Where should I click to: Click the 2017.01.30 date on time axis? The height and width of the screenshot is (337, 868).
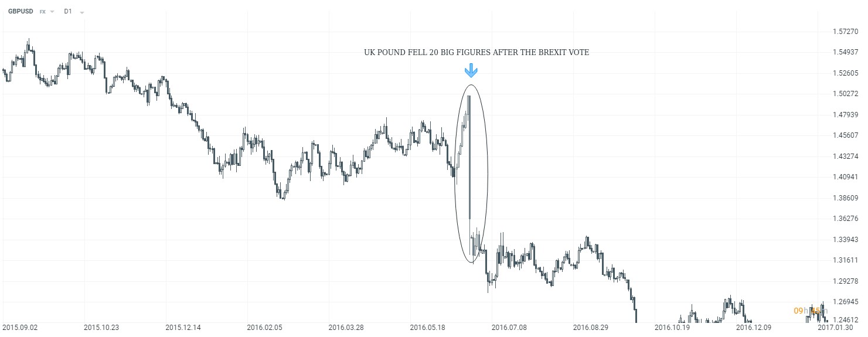835,328
